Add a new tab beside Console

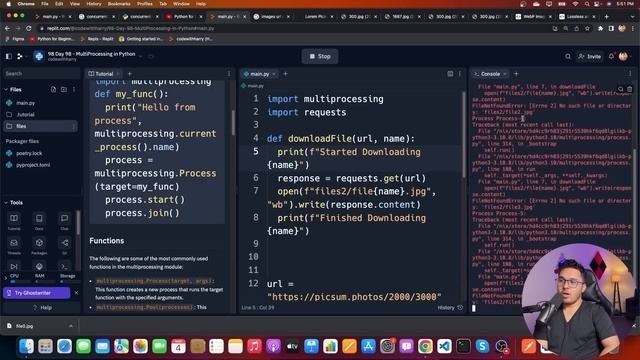click(516, 74)
